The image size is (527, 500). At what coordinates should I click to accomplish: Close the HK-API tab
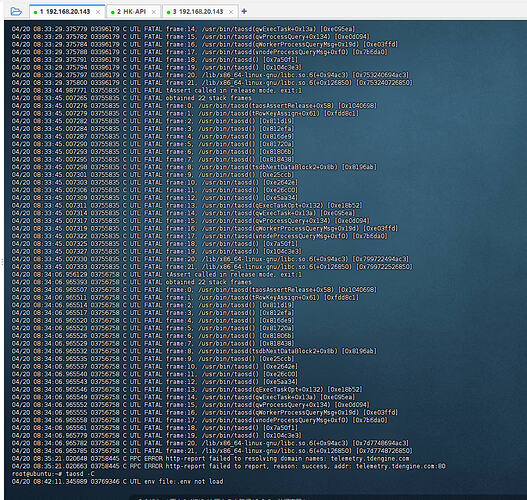tap(154, 12)
